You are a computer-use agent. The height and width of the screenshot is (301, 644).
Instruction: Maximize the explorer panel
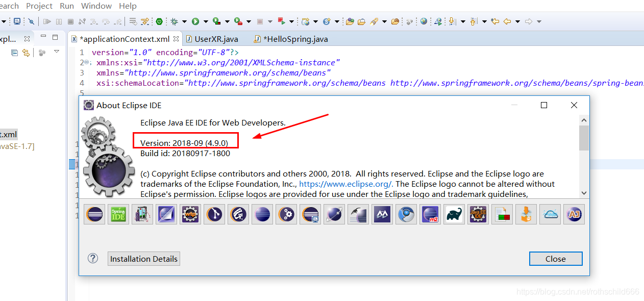point(55,37)
